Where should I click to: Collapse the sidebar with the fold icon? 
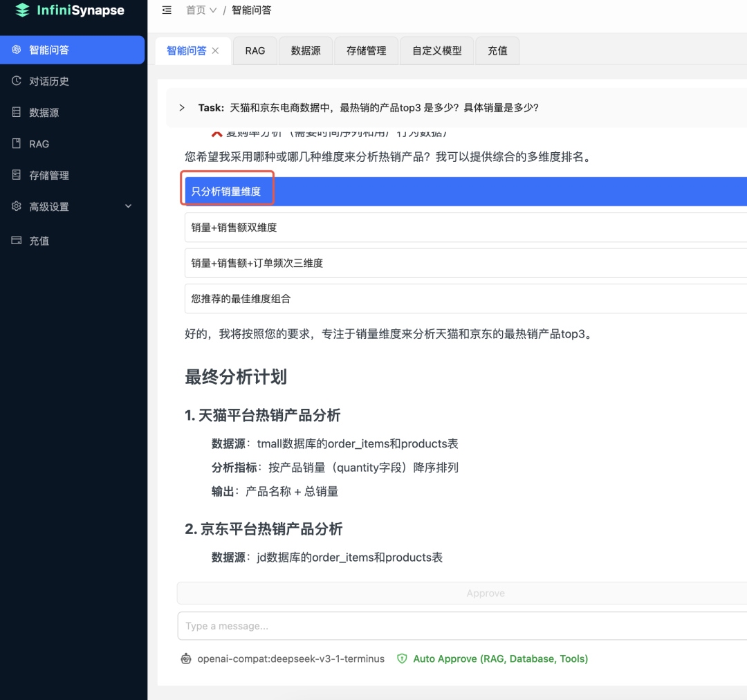pyautogui.click(x=166, y=10)
